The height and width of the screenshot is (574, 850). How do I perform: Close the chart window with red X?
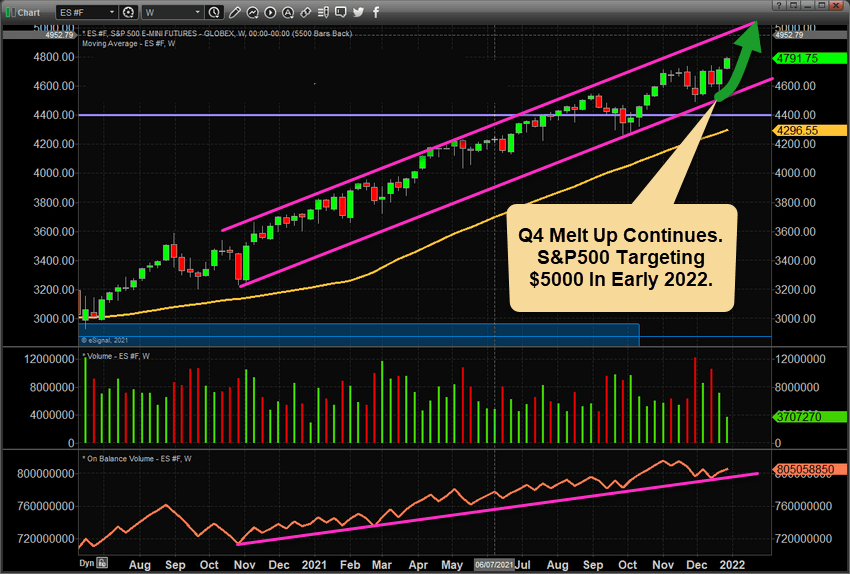838,5
